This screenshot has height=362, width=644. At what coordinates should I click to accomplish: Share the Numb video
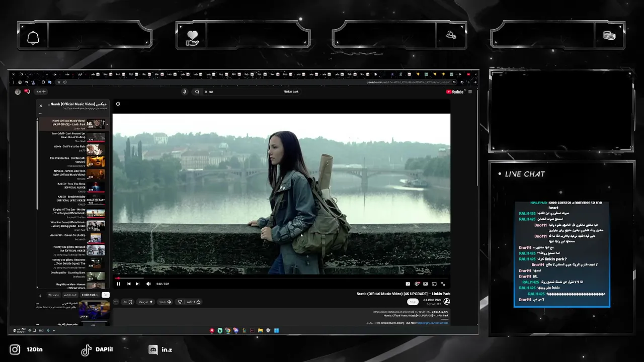(166, 302)
